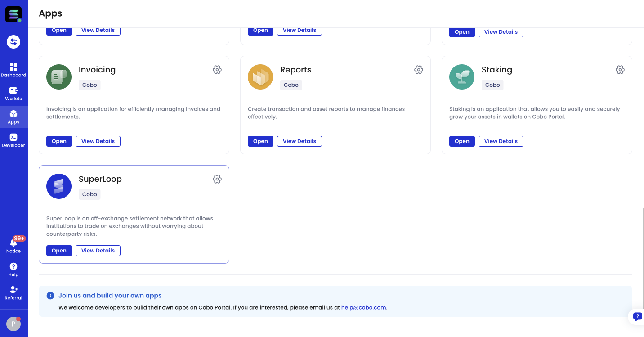Viewport: 644px width, 337px height.
Task: Click the Cobo tag under SuperLoop
Action: click(89, 194)
